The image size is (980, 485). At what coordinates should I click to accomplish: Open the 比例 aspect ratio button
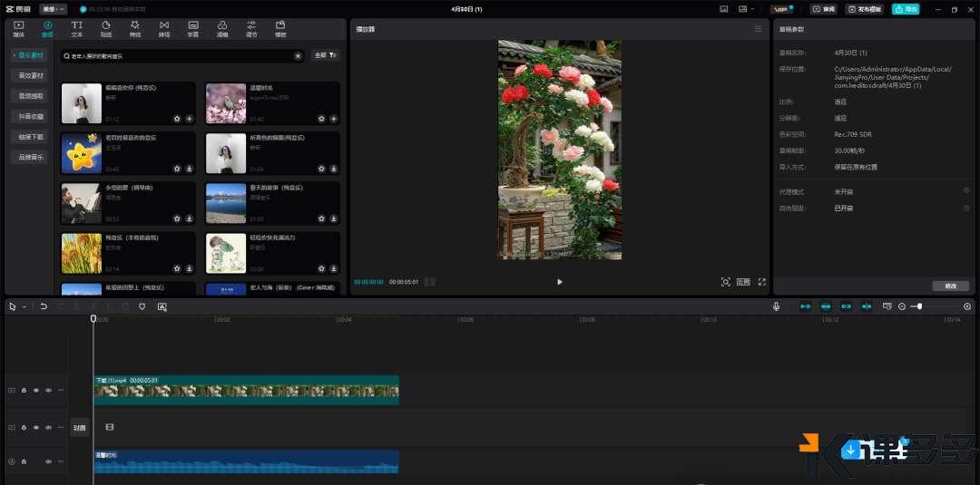coord(743,282)
